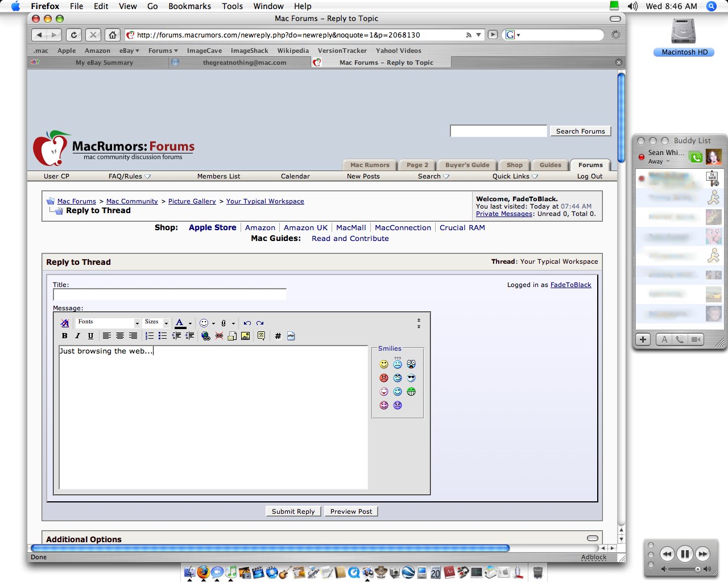Open the FAQ/Rules dropdown
Image resolution: width=728 pixels, height=582 pixels.
(130, 176)
